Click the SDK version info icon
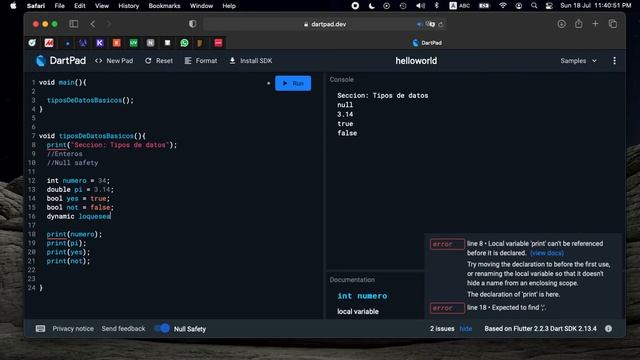 [x=608, y=329]
